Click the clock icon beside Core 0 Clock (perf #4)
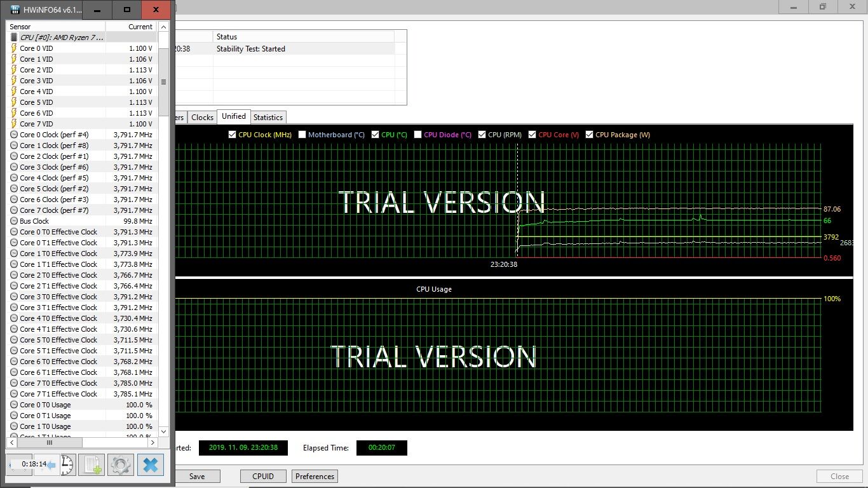The image size is (868, 488). click(14, 135)
